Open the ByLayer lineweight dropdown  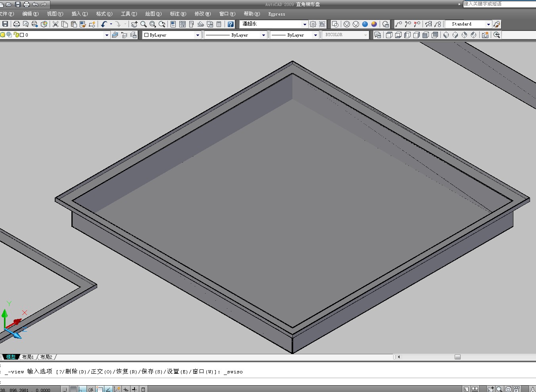click(315, 35)
